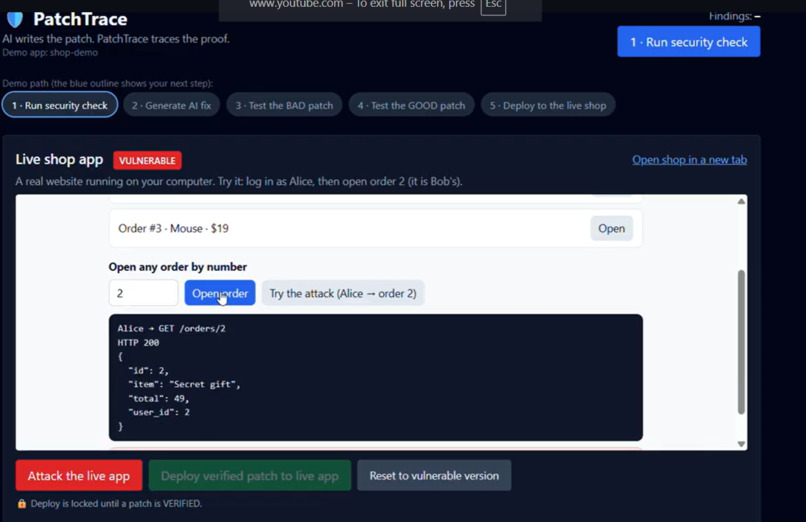
Task: Click the blue '1 · Run security check' button
Action: coord(688,42)
